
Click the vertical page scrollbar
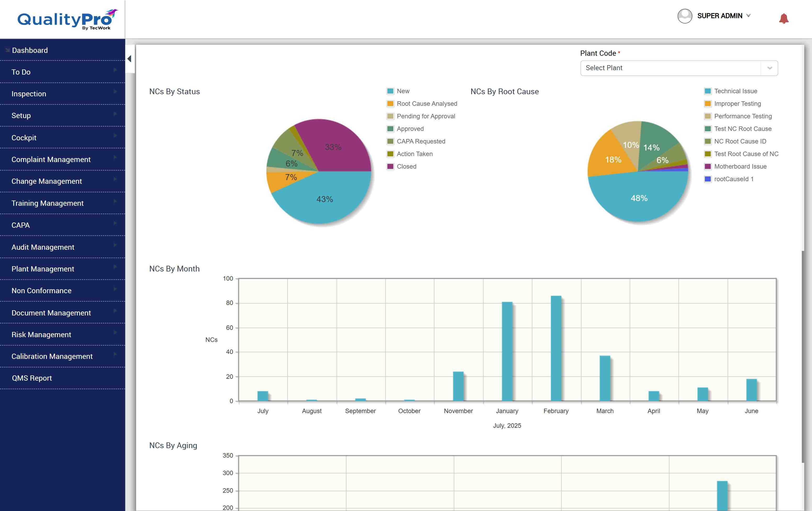(x=803, y=357)
